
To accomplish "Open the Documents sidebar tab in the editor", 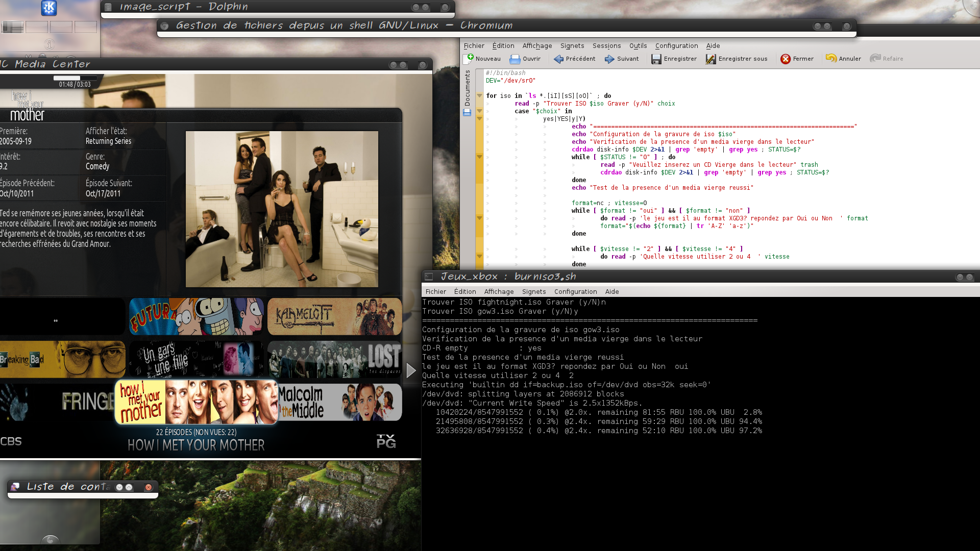I will click(x=467, y=88).
